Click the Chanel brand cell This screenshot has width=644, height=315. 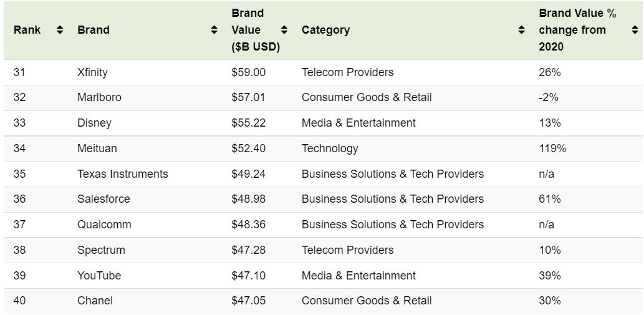95,301
